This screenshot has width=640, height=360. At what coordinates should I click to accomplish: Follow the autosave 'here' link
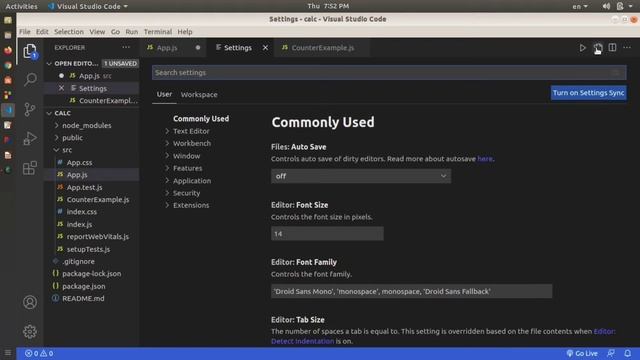coord(485,159)
